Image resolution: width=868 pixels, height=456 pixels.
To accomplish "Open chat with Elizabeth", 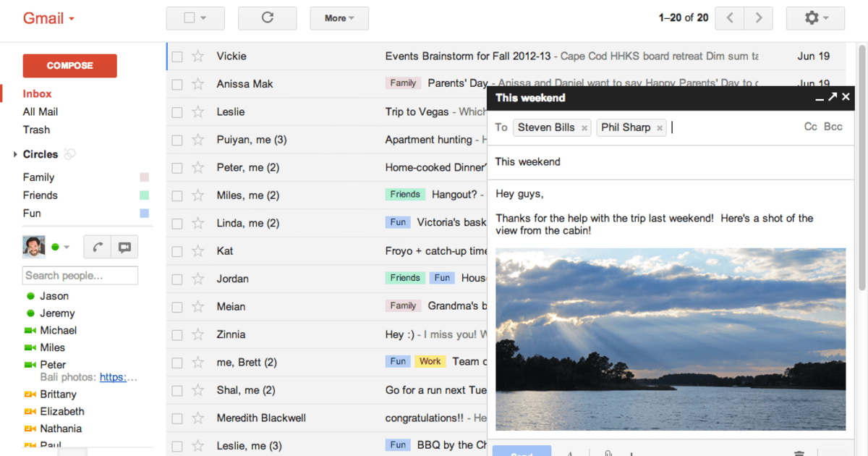I will 62,411.
